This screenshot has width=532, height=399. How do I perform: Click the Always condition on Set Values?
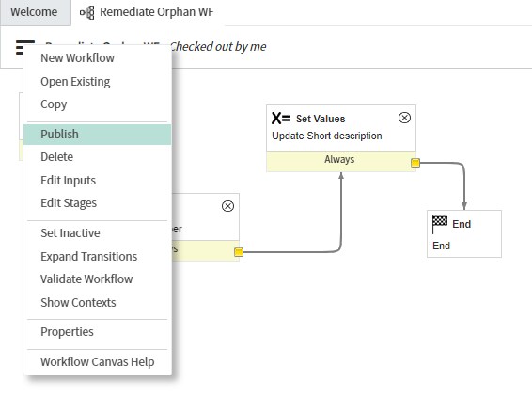coord(339,159)
